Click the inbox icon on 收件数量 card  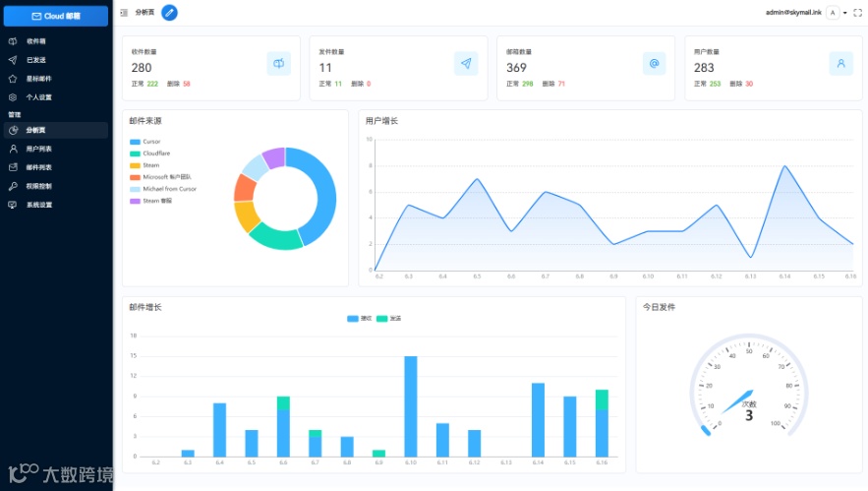point(278,63)
